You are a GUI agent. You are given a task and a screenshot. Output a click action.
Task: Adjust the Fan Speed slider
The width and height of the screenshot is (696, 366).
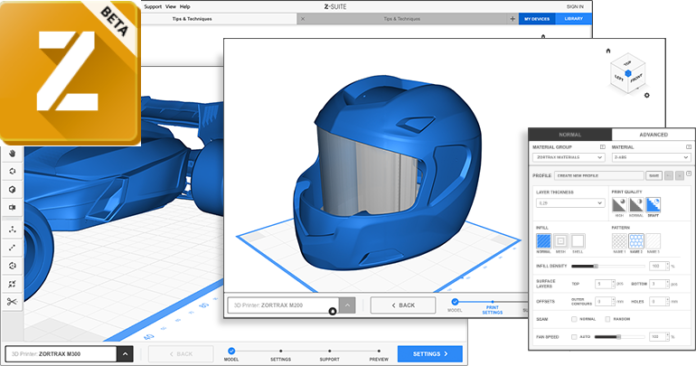tap(620, 337)
